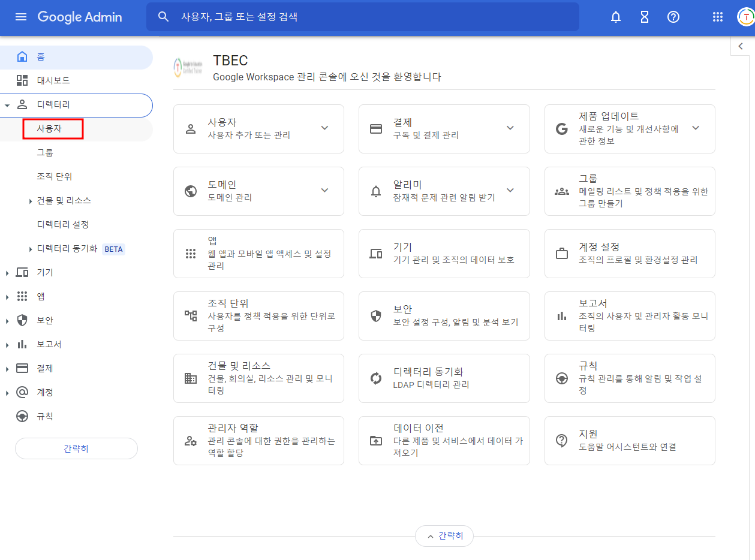This screenshot has height=560, width=755.
Task: Expand the 도메인 card chevron
Action: click(x=324, y=190)
